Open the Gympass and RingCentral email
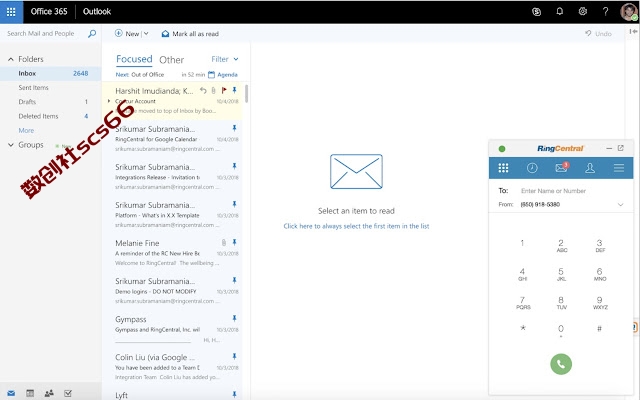Viewport: 640px width, 400px height. click(x=172, y=329)
